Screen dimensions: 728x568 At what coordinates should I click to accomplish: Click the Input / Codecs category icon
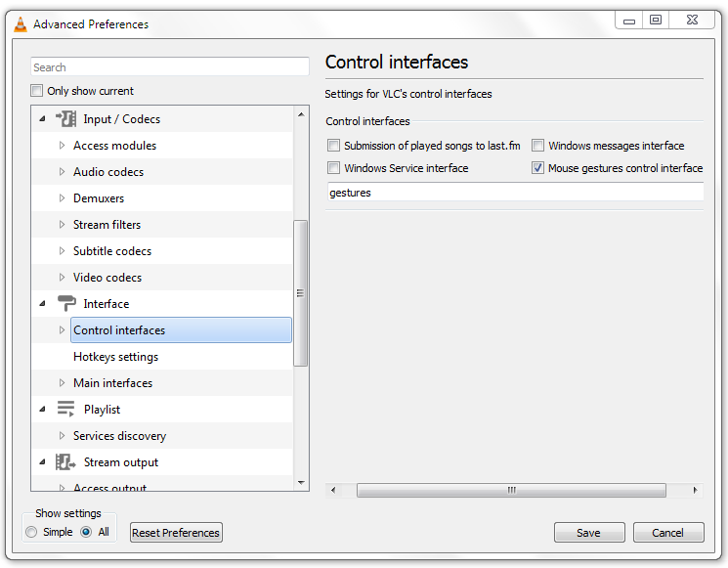pyautogui.click(x=65, y=119)
